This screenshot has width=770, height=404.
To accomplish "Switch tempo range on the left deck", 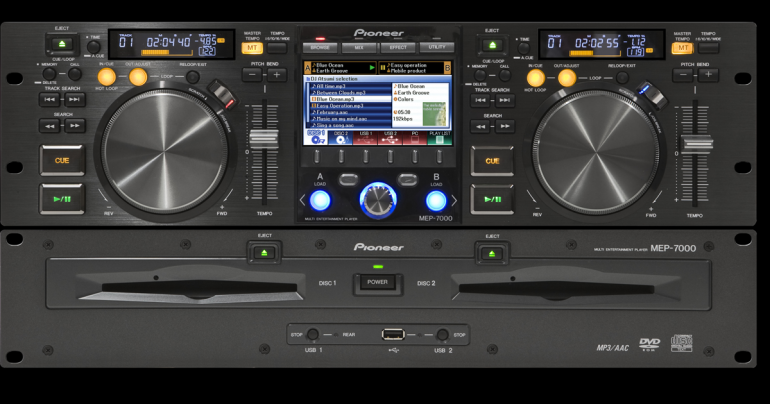I will pyautogui.click(x=277, y=48).
